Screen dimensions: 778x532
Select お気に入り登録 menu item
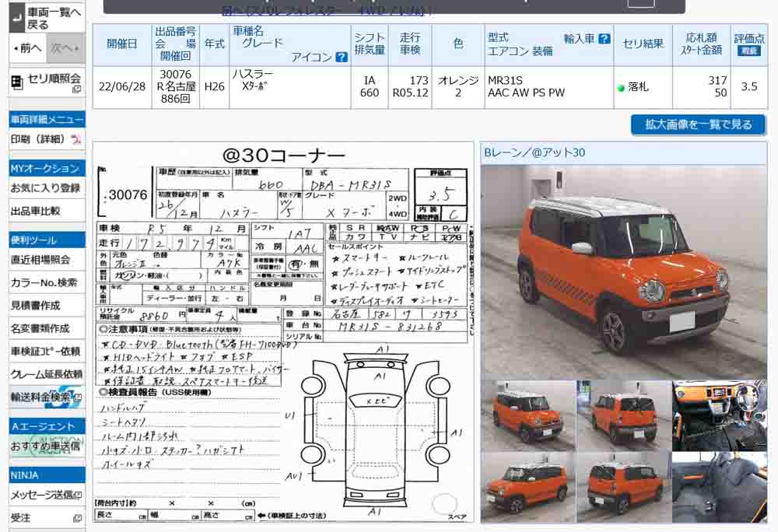(45, 188)
